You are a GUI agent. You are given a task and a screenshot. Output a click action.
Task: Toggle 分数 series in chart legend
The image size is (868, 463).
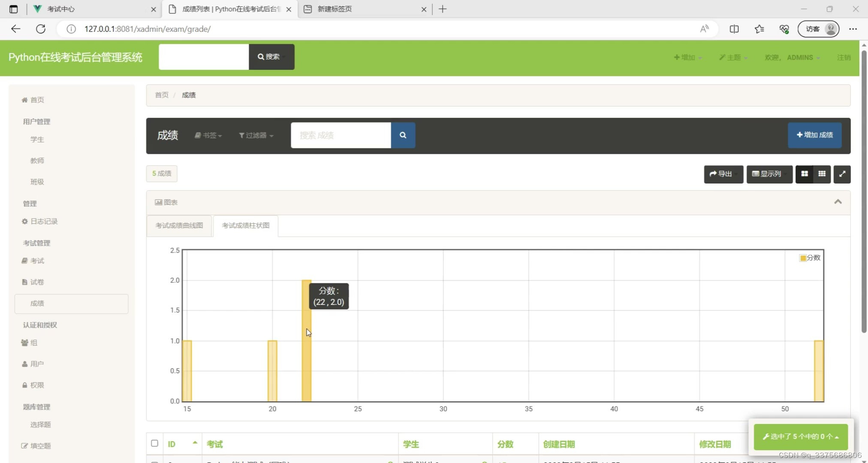point(810,258)
